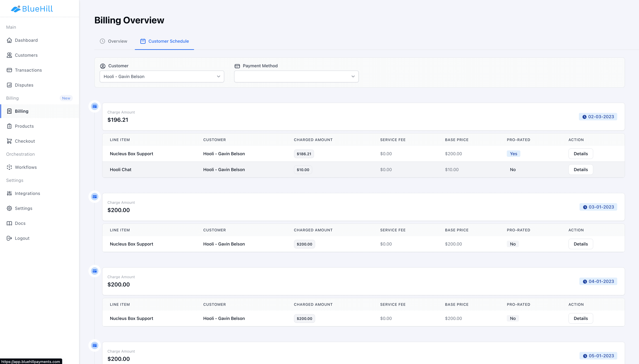Viewport: 639px width, 364px height.
Task: Click the Disputes chart icon
Action: 9,85
